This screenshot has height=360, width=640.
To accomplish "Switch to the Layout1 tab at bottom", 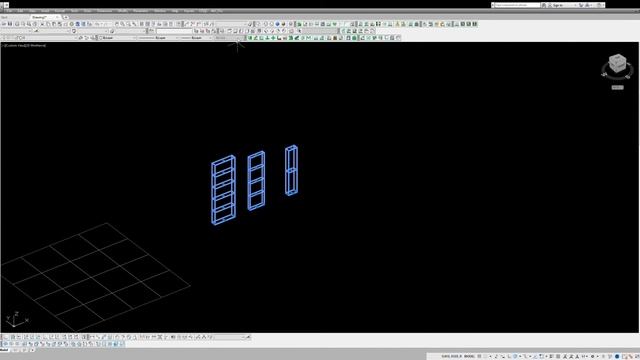I will click(16, 350).
